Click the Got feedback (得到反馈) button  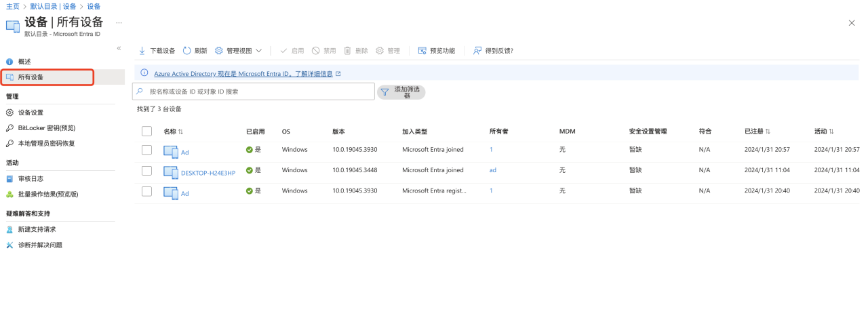coord(493,51)
